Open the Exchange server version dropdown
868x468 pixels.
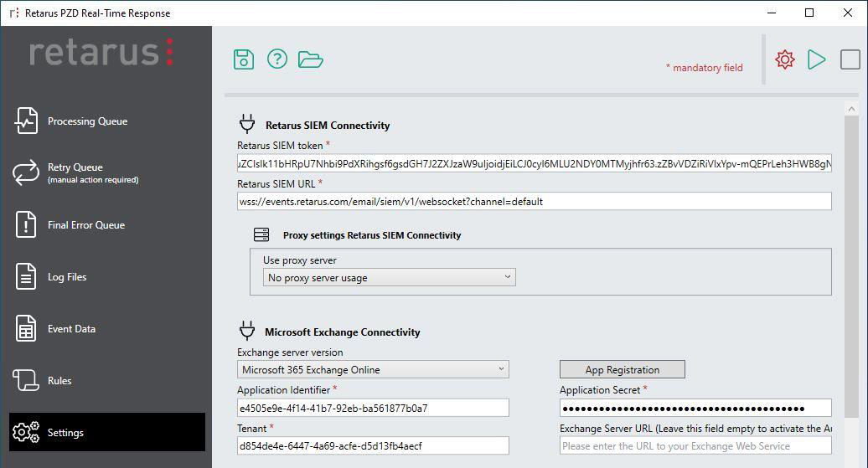click(x=373, y=370)
